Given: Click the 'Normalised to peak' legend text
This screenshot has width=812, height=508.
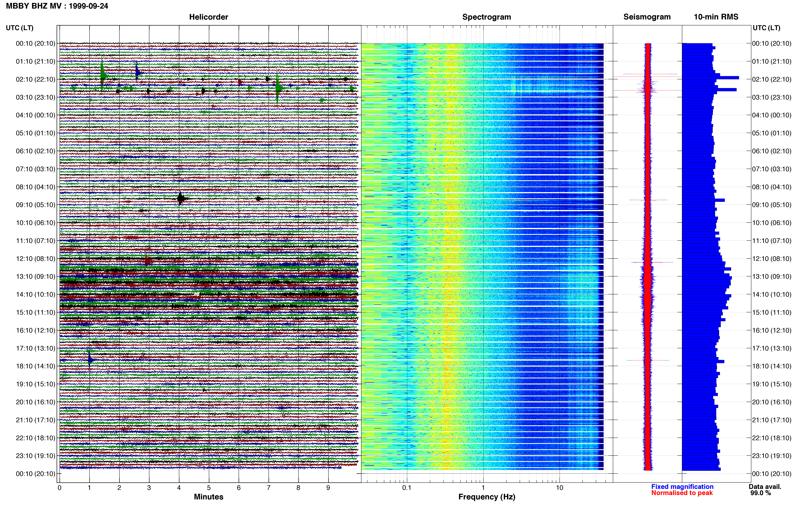Looking at the screenshot, I should click(682, 493).
